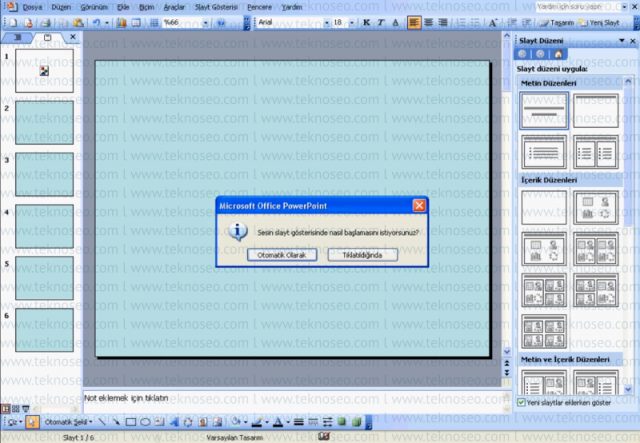Click the Tasarım toolbar button

[x=557, y=23]
